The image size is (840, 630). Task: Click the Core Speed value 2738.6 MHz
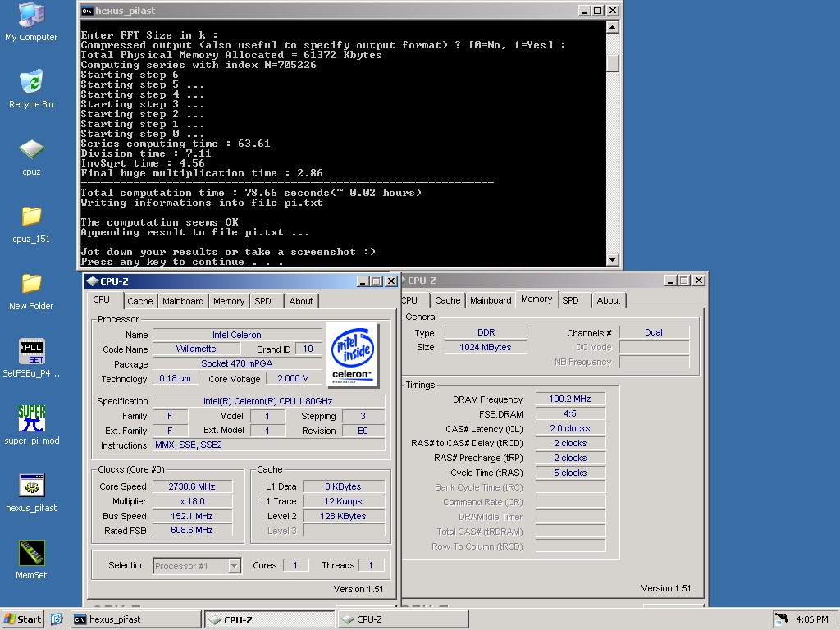pos(192,486)
